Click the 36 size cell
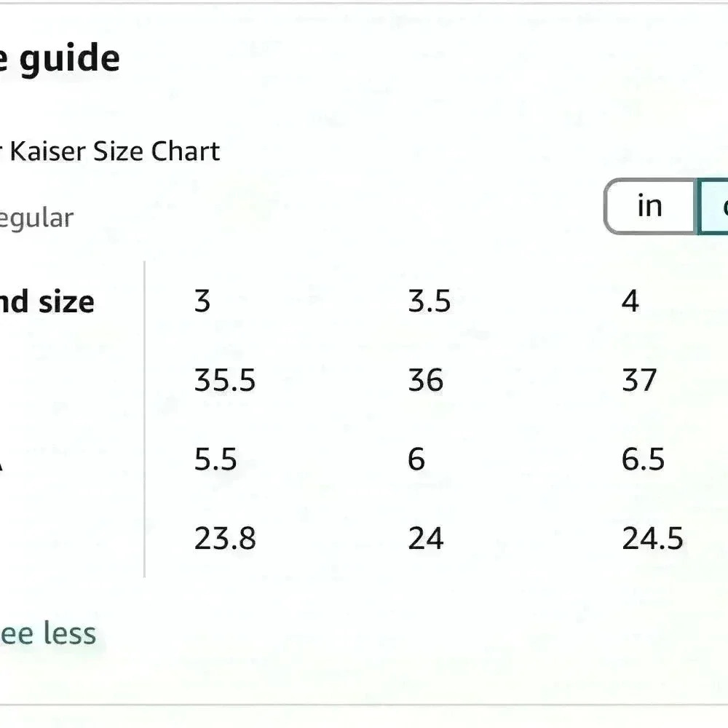The height and width of the screenshot is (728, 728). click(x=425, y=380)
